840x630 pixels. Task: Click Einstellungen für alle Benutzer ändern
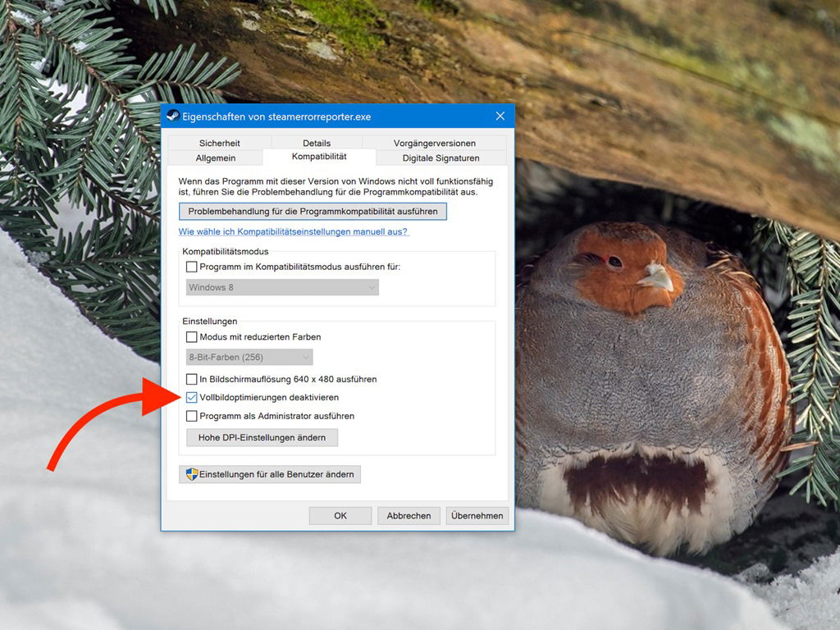tap(269, 474)
